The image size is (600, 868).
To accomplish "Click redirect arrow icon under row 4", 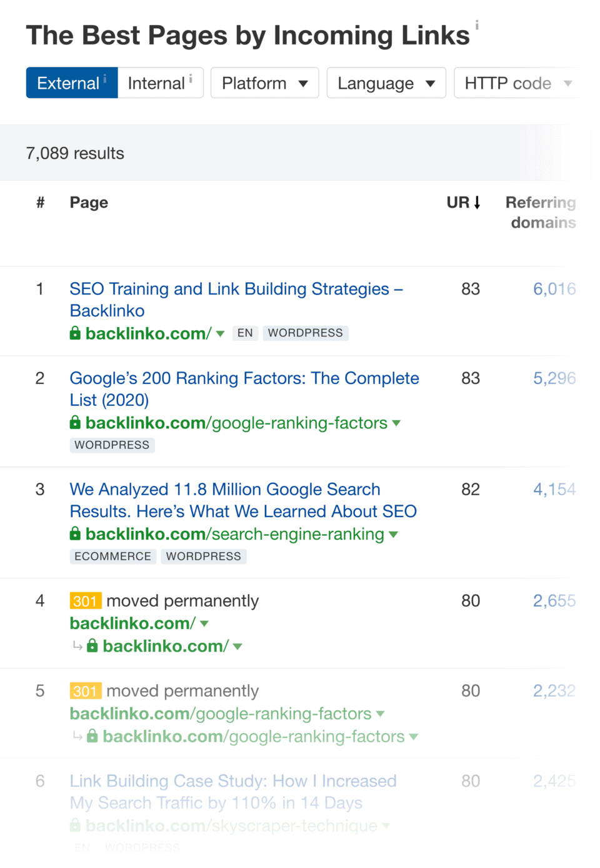I will (77, 645).
